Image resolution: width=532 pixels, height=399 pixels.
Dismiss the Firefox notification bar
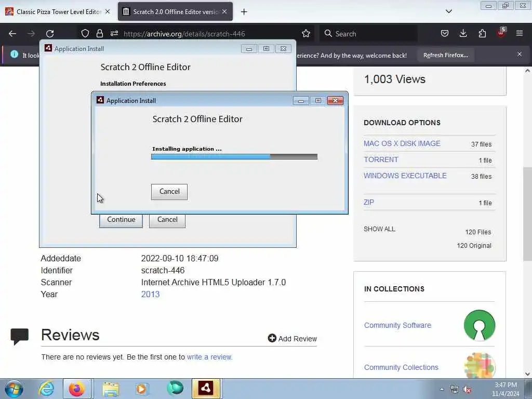pyautogui.click(x=520, y=54)
